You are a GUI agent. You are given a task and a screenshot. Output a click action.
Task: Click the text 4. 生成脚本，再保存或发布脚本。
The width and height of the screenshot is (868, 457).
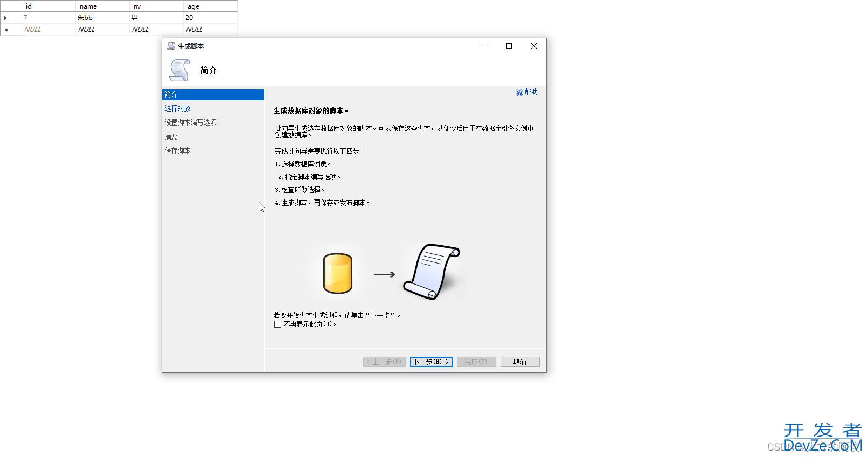point(322,203)
